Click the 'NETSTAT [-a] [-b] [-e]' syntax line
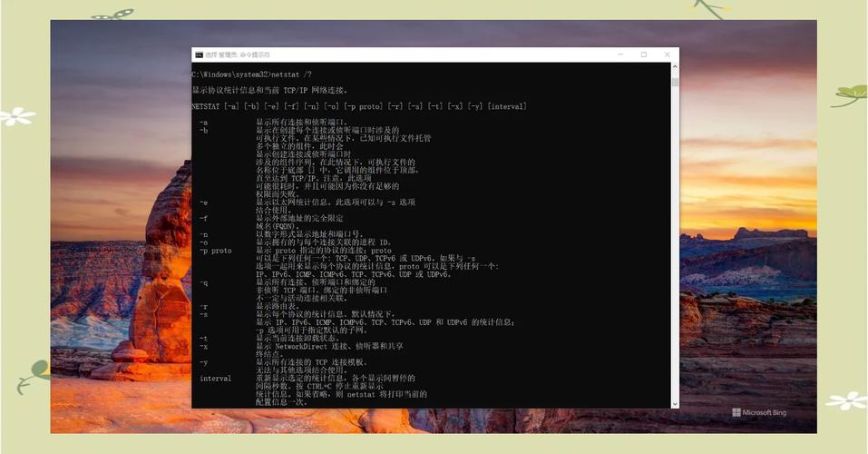Screen dimensions: 868x454 359,106
